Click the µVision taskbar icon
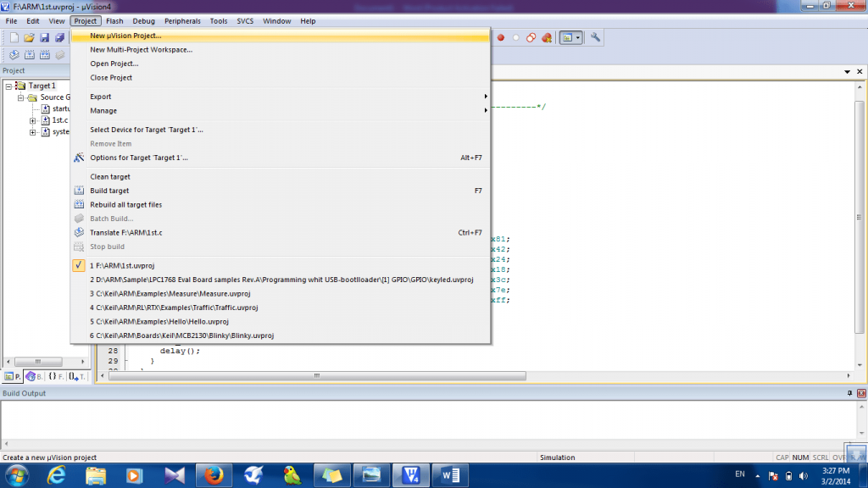The width and height of the screenshot is (868, 488). 411,475
